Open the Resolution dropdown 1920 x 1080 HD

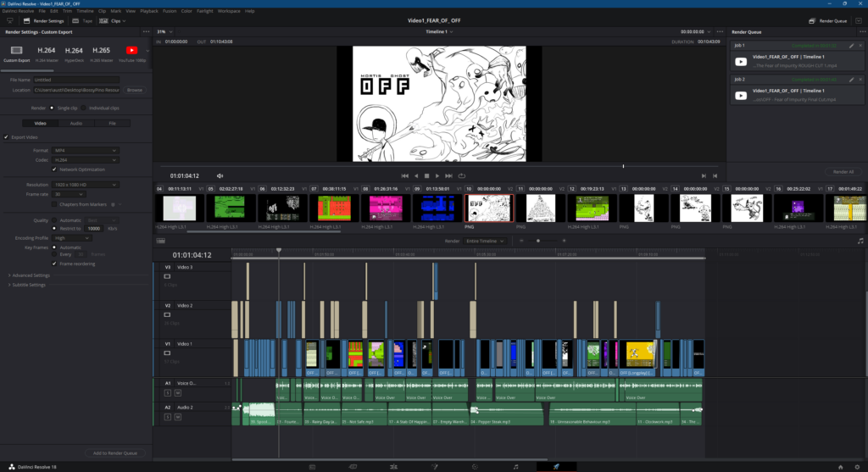(86, 184)
